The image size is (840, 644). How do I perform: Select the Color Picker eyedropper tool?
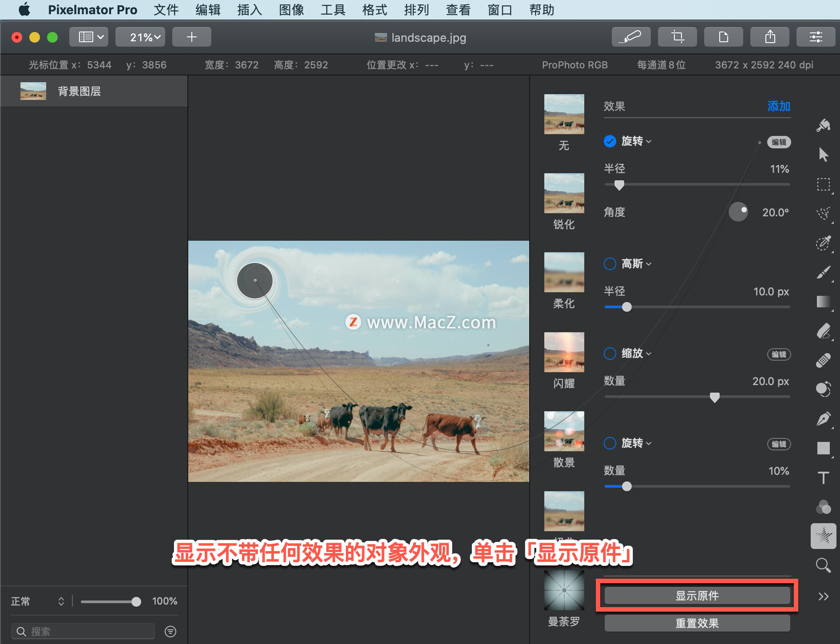tap(823, 243)
